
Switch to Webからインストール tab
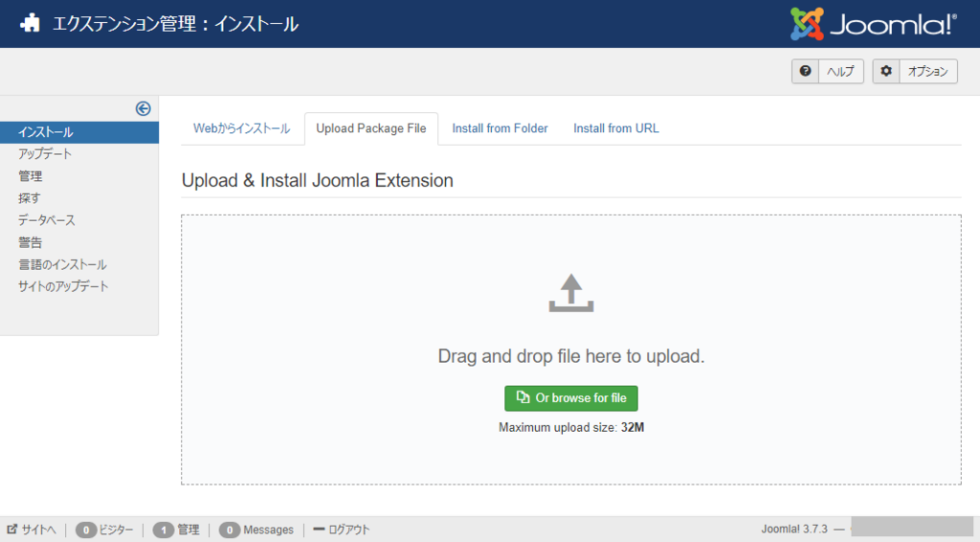[x=241, y=128]
